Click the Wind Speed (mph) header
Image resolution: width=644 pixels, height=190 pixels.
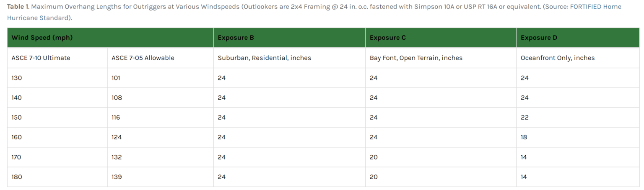point(42,38)
